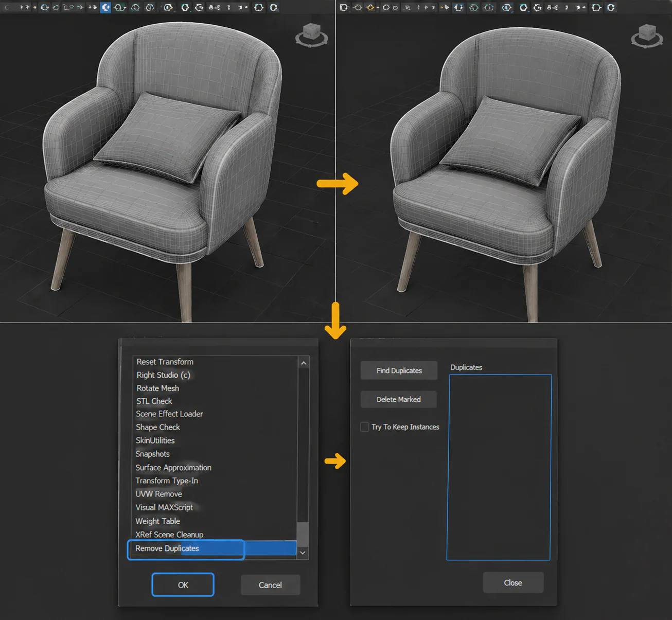Close the Remove Duplicates dialog
The height and width of the screenshot is (620, 672).
(513, 582)
